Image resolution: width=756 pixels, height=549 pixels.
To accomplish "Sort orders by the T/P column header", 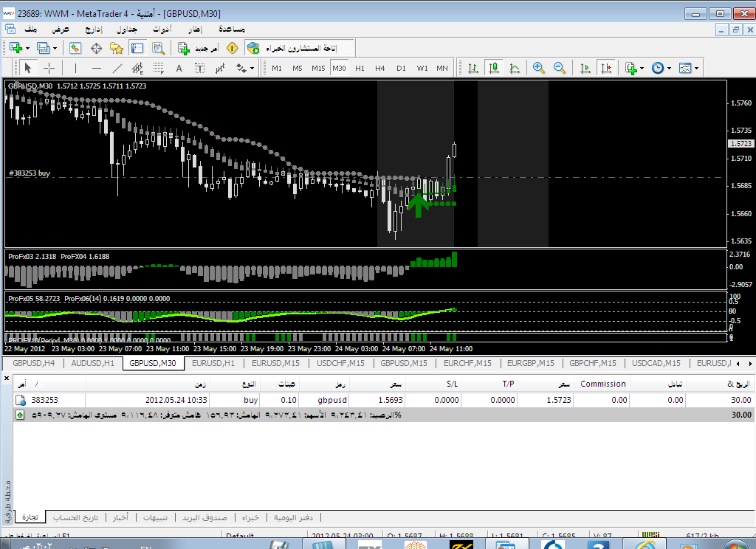I will tap(490, 384).
